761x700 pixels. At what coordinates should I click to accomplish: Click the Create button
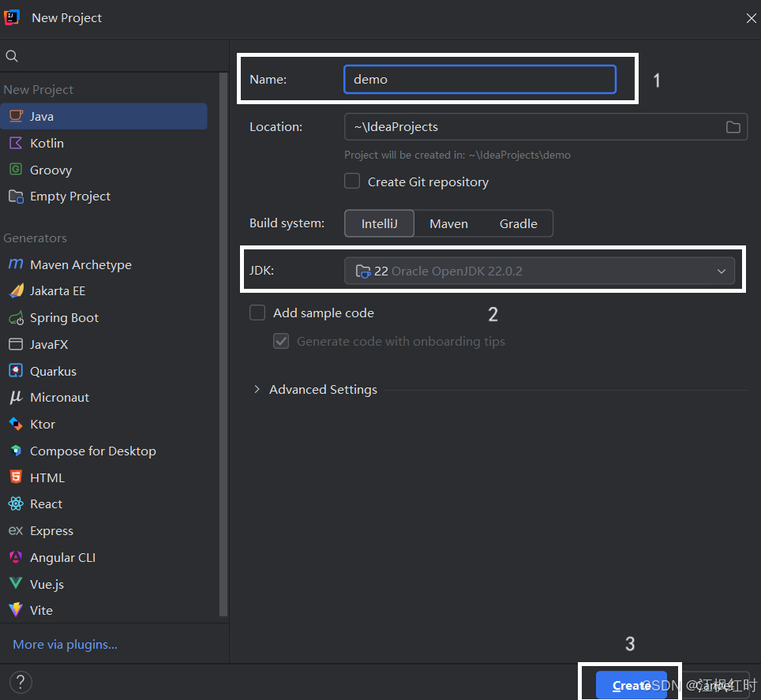click(632, 685)
